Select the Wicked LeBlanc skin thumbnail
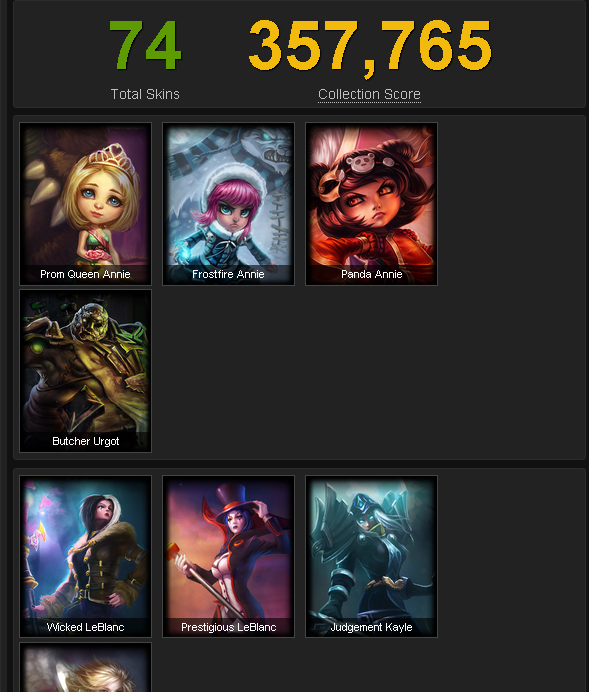 click(x=85, y=556)
